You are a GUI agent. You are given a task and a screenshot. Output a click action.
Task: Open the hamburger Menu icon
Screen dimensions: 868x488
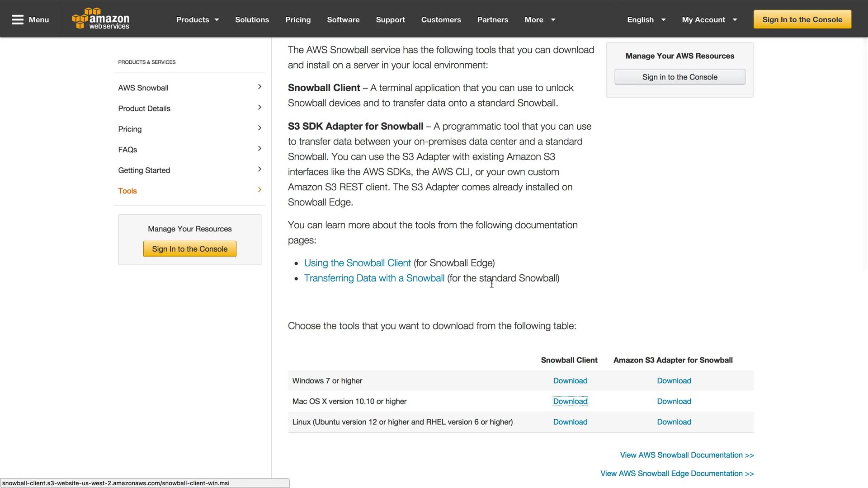point(18,19)
